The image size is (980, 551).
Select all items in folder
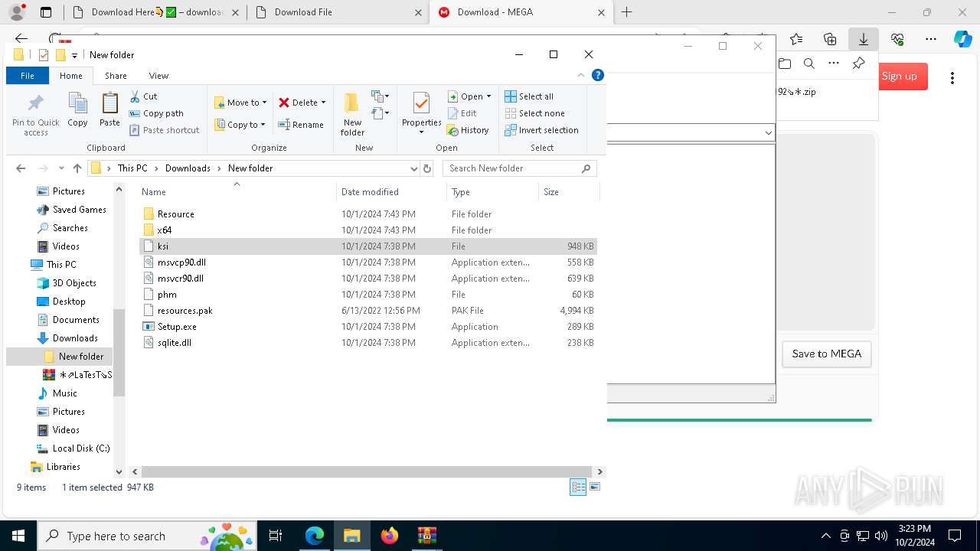[529, 96]
